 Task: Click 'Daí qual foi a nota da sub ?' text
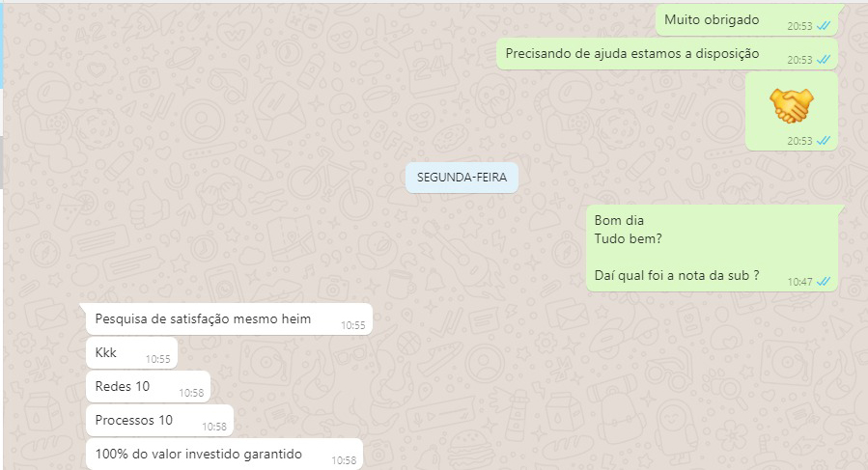click(677, 275)
